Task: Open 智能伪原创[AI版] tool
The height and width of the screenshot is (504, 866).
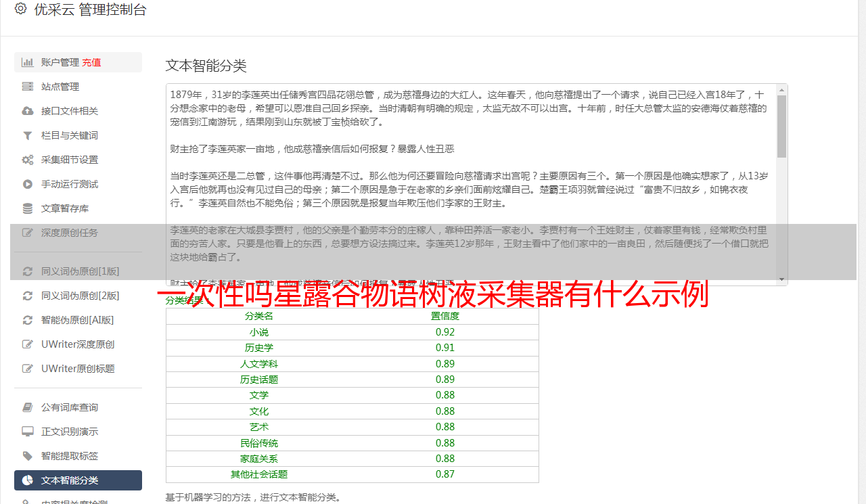Action: (x=78, y=320)
